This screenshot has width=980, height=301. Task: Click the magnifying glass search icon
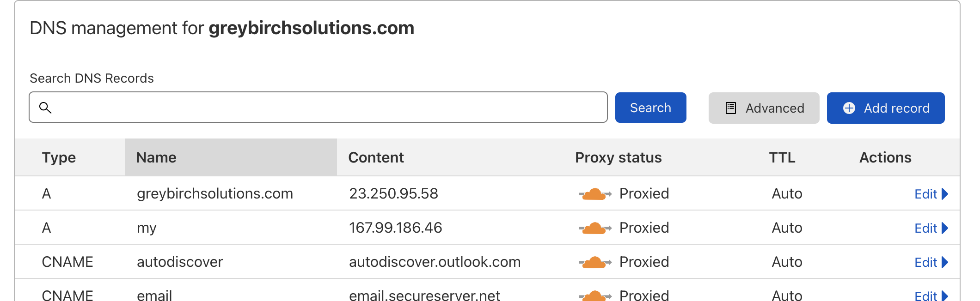click(x=45, y=108)
